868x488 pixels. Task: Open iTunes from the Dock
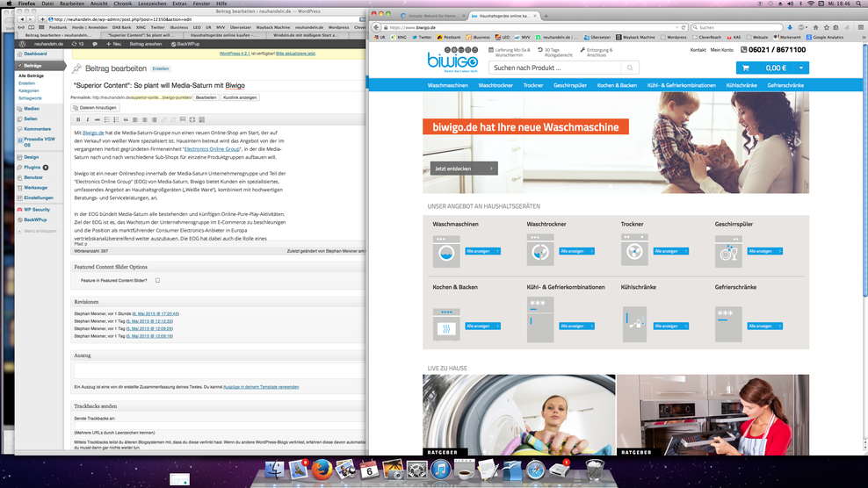click(441, 470)
